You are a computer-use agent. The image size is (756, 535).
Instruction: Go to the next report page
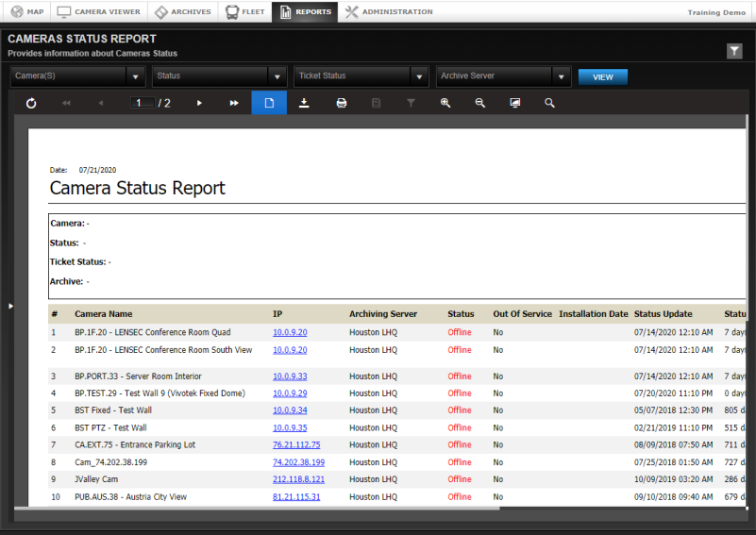click(x=199, y=103)
